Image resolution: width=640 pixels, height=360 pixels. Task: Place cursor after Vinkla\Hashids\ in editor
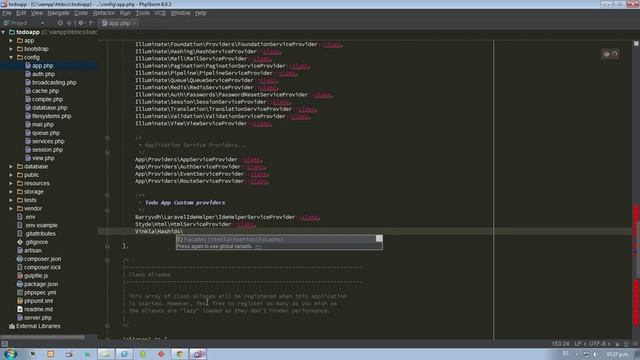182,231
